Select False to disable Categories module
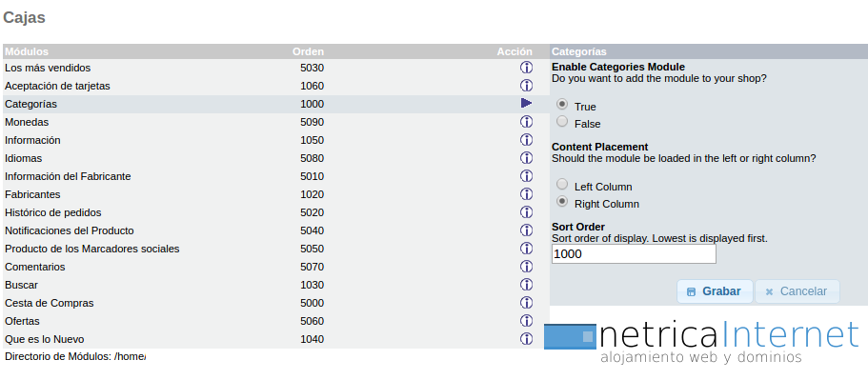 tap(562, 121)
